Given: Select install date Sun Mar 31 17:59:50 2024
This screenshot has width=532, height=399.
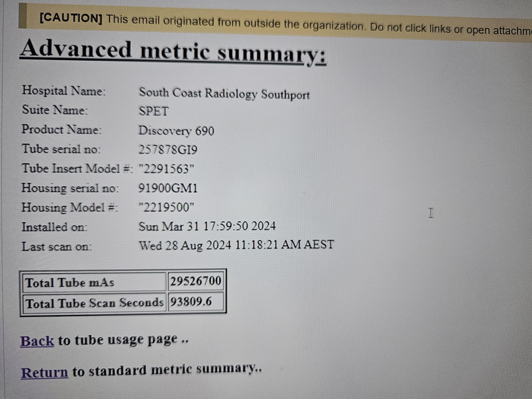Looking at the screenshot, I should point(207,226).
